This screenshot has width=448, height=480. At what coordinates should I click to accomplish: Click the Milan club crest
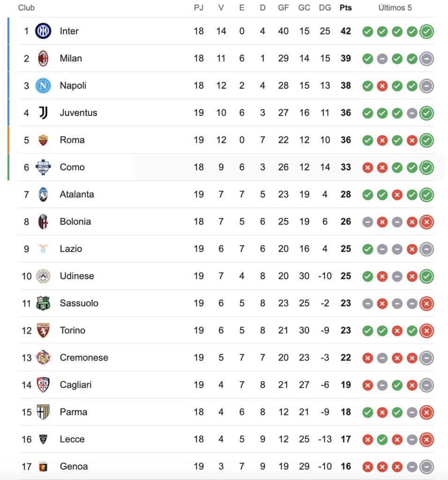pos(43,58)
